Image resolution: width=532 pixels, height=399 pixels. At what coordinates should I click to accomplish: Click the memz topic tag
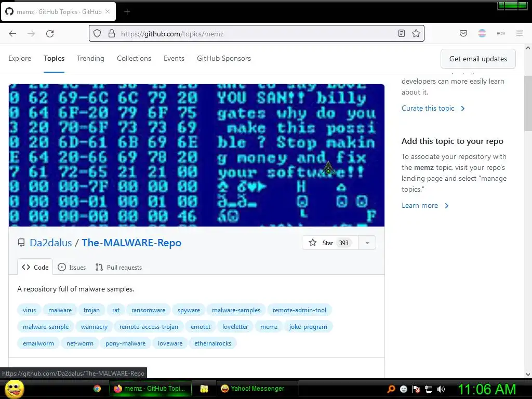tap(269, 327)
